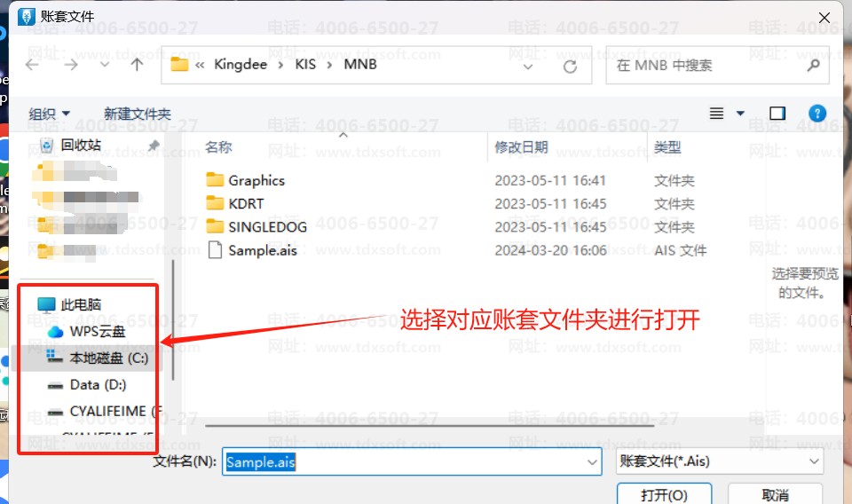Open the Graphics folder
This screenshot has width=852, height=504.
(x=256, y=180)
